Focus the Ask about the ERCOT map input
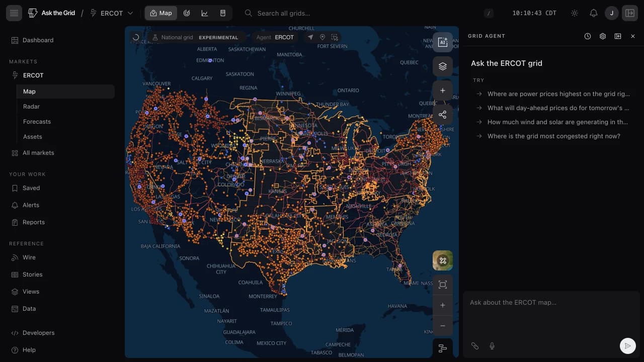The width and height of the screenshot is (644, 362). tap(551, 303)
